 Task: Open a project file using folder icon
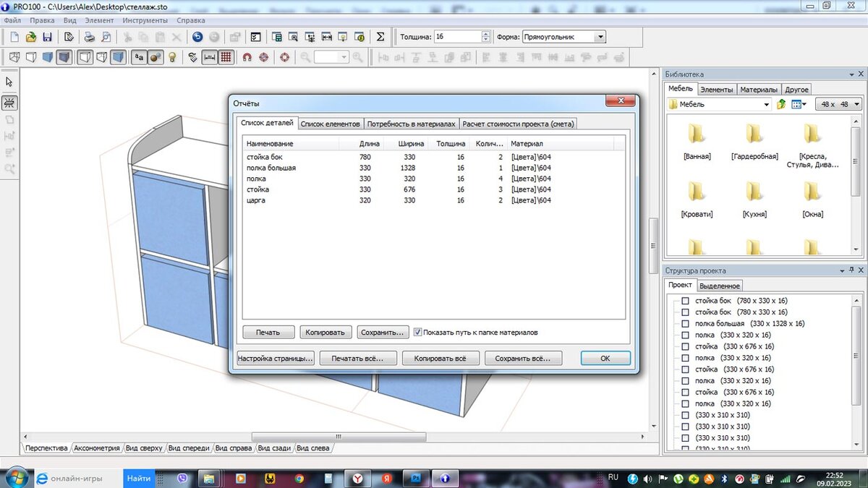pos(31,37)
